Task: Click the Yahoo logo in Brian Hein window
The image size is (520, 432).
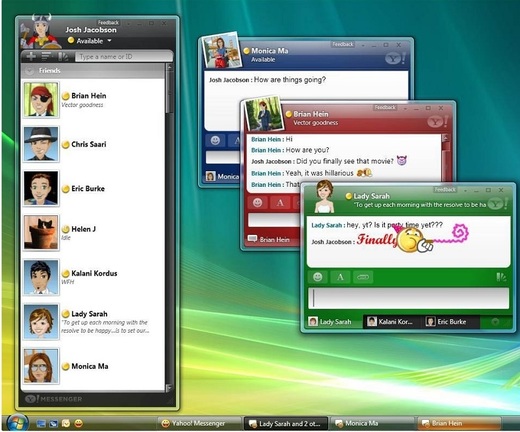Action: point(438,122)
